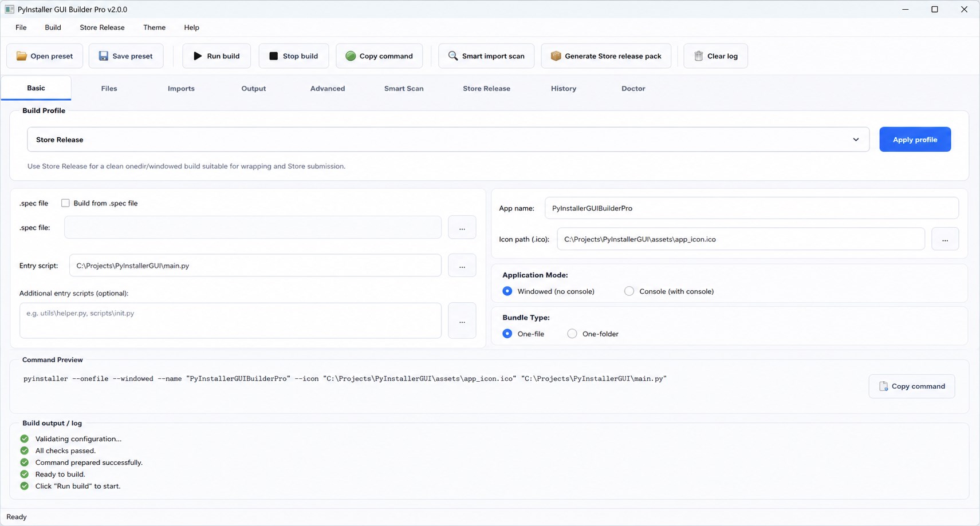Open the Store Release menu

coord(102,27)
